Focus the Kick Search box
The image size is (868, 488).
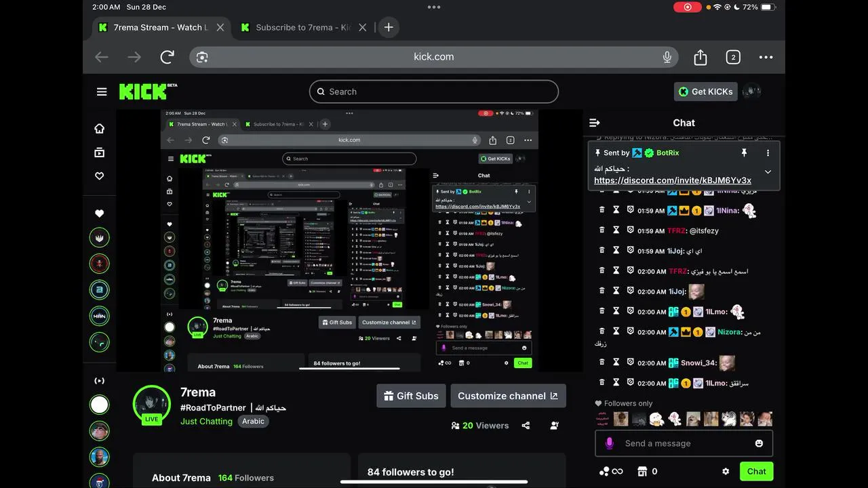point(434,91)
